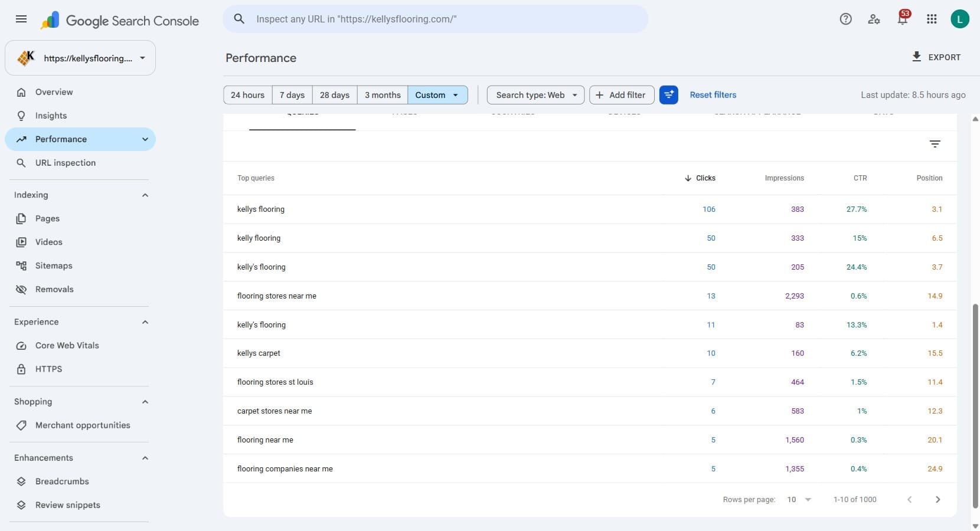This screenshot has width=980, height=531.
Task: Open the HTTPS report
Action: pos(80,369)
